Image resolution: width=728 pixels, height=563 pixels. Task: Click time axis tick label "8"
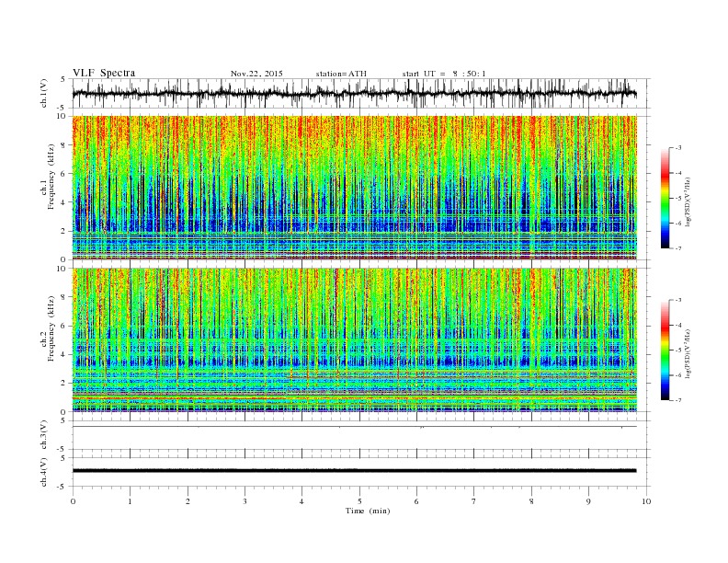[531, 501]
